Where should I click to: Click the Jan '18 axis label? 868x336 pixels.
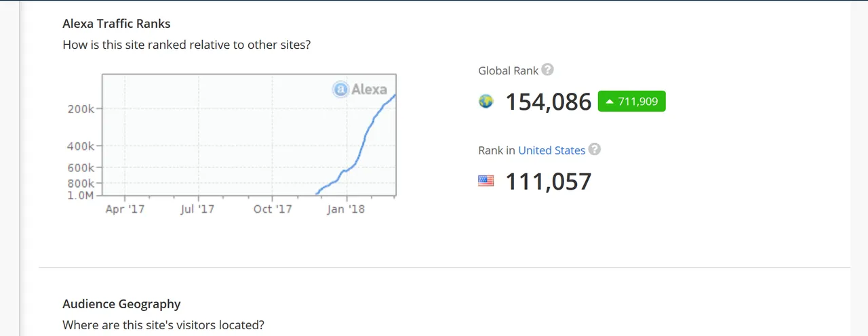tap(345, 209)
